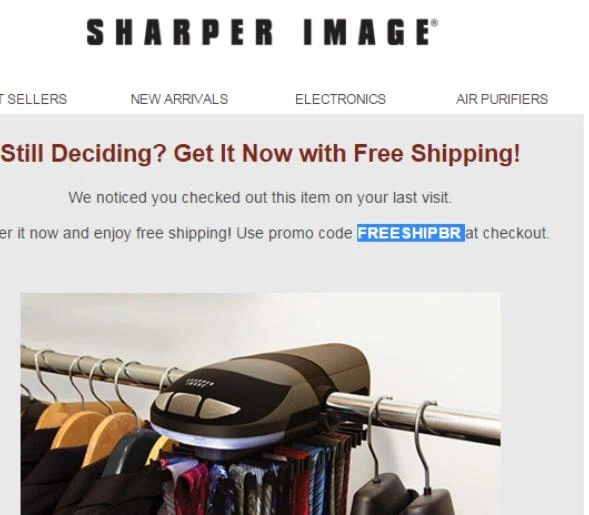Select the Air Purifiers category

click(x=502, y=99)
